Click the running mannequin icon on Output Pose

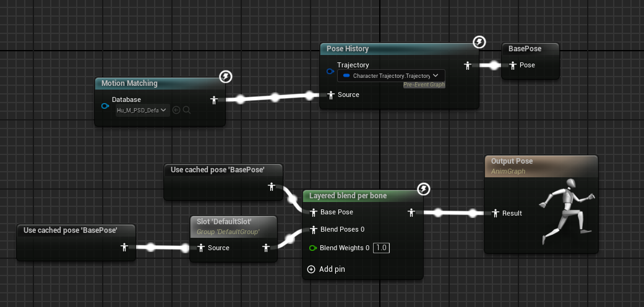(x=567, y=211)
